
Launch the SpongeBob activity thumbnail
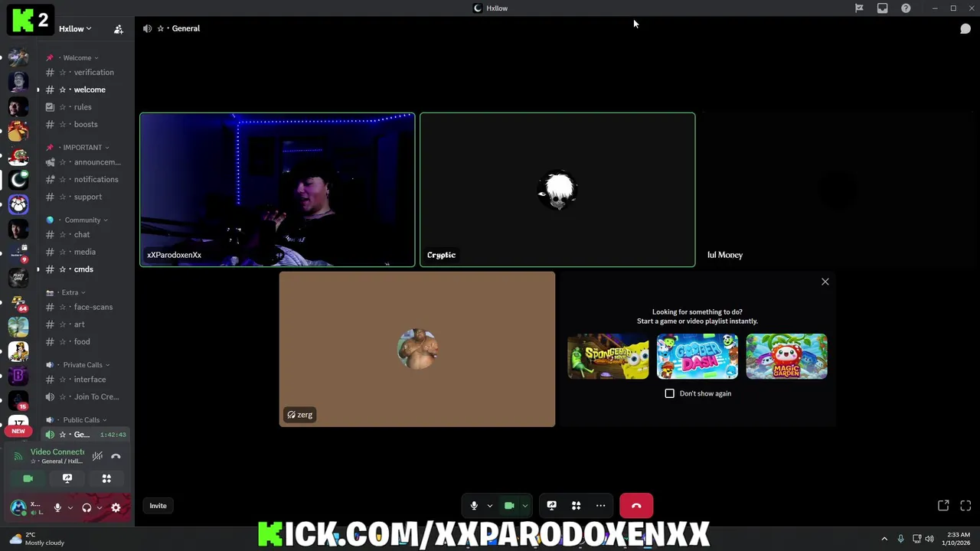click(608, 357)
